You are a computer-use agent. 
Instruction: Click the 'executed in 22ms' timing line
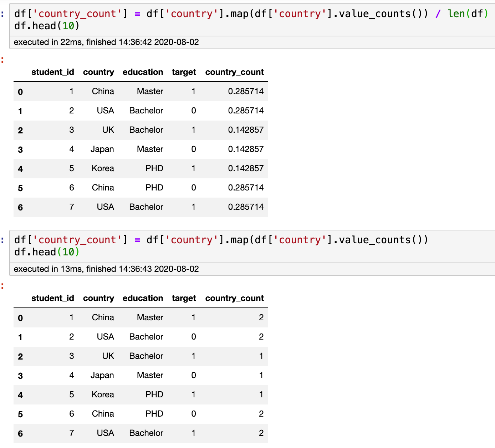pos(106,42)
